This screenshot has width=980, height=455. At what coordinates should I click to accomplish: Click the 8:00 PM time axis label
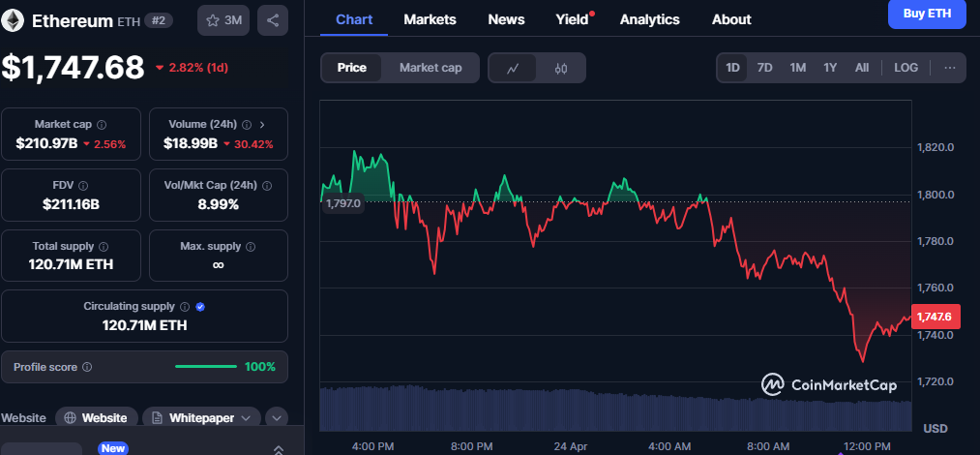tap(472, 446)
